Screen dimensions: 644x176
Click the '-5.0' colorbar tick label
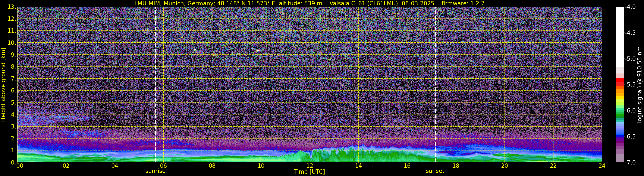pos(630,59)
